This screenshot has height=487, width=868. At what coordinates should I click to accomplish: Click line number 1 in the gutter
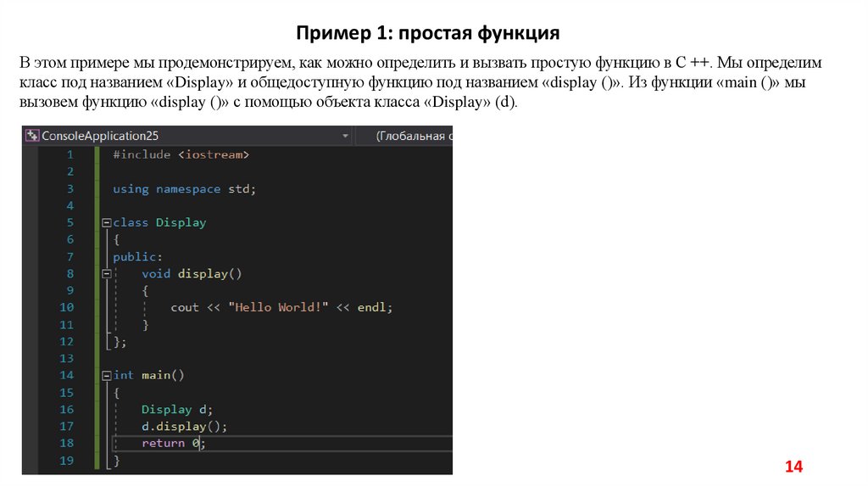[x=70, y=154]
